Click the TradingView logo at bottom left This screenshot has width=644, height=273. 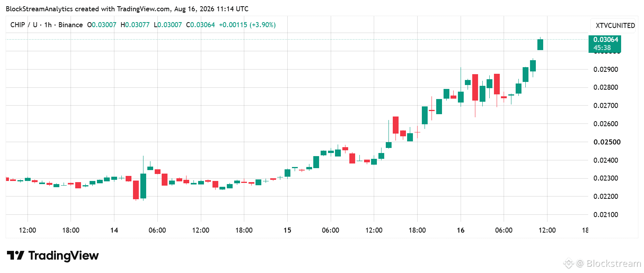[x=53, y=256]
